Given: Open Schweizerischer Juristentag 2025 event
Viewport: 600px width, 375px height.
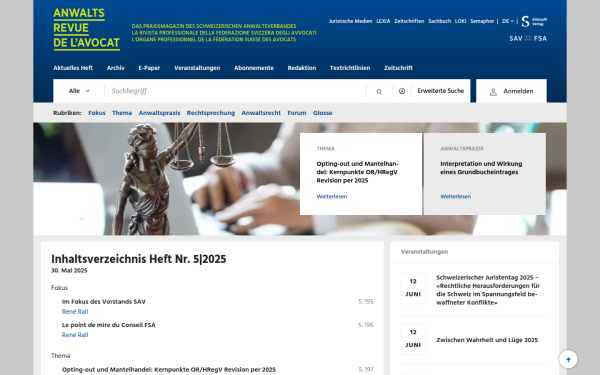Looking at the screenshot, I should click(x=488, y=290).
